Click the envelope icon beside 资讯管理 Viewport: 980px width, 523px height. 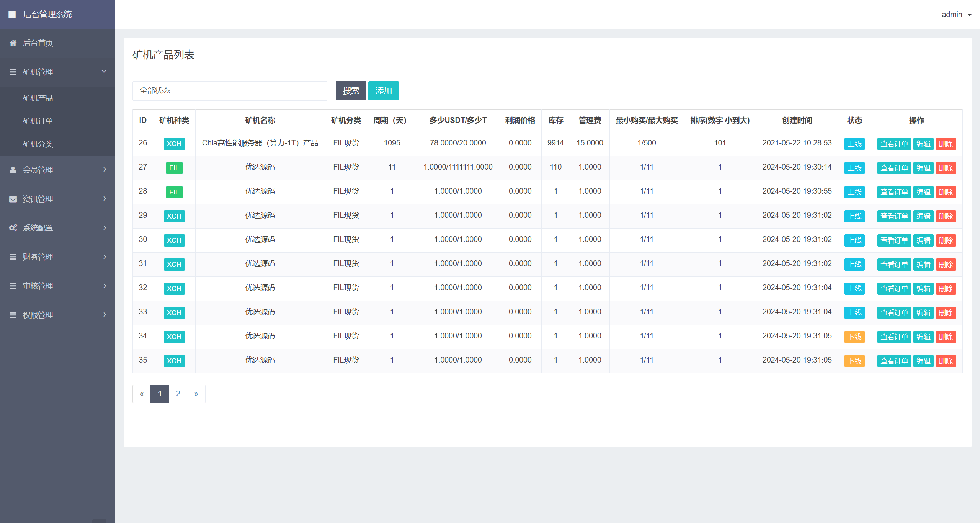coord(13,199)
